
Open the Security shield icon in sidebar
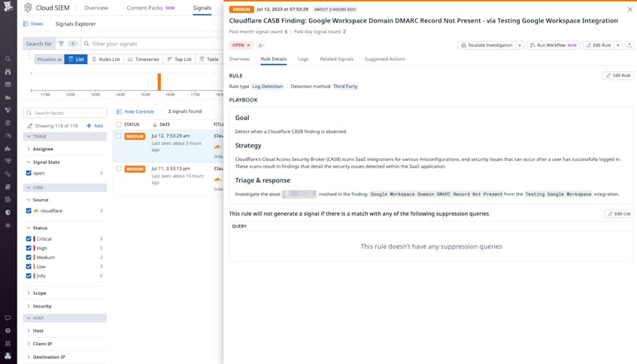tap(8, 213)
